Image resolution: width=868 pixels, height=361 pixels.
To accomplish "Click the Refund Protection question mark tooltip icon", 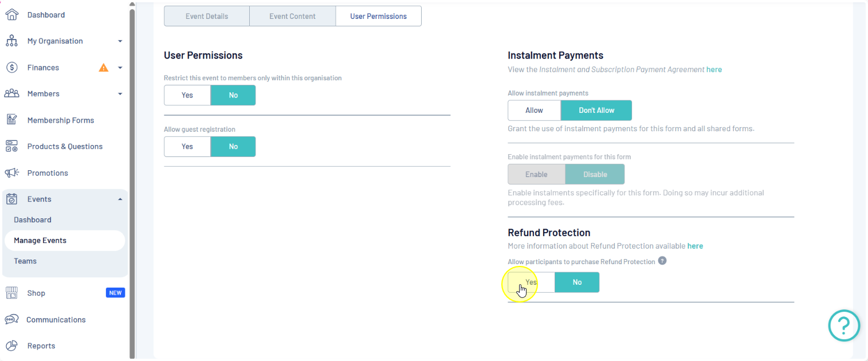I will tap(662, 261).
